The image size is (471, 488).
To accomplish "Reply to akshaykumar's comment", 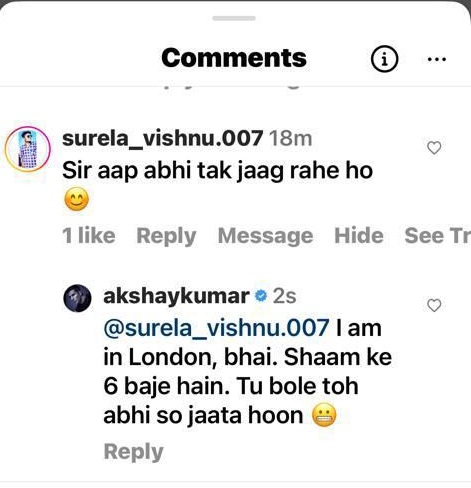I will 134,452.
